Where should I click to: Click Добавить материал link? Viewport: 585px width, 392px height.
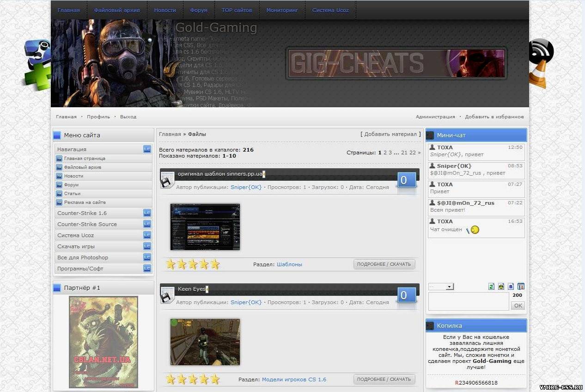click(x=390, y=134)
